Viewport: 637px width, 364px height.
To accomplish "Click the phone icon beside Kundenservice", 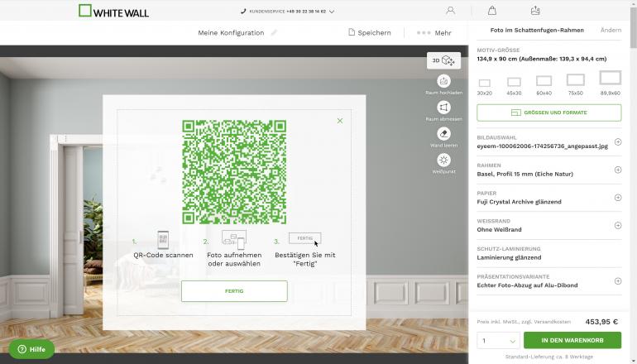I will tap(243, 12).
